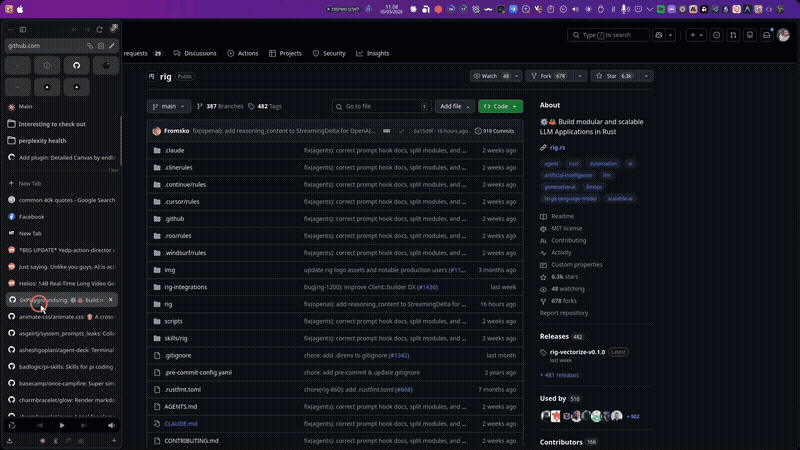The width and height of the screenshot is (800, 450).
Task: Open the GitHub pull requests icon in the header
Action: 733,35
